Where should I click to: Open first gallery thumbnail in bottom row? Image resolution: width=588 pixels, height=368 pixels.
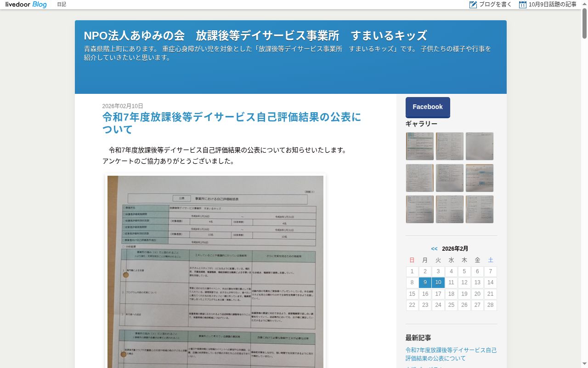(x=420, y=209)
